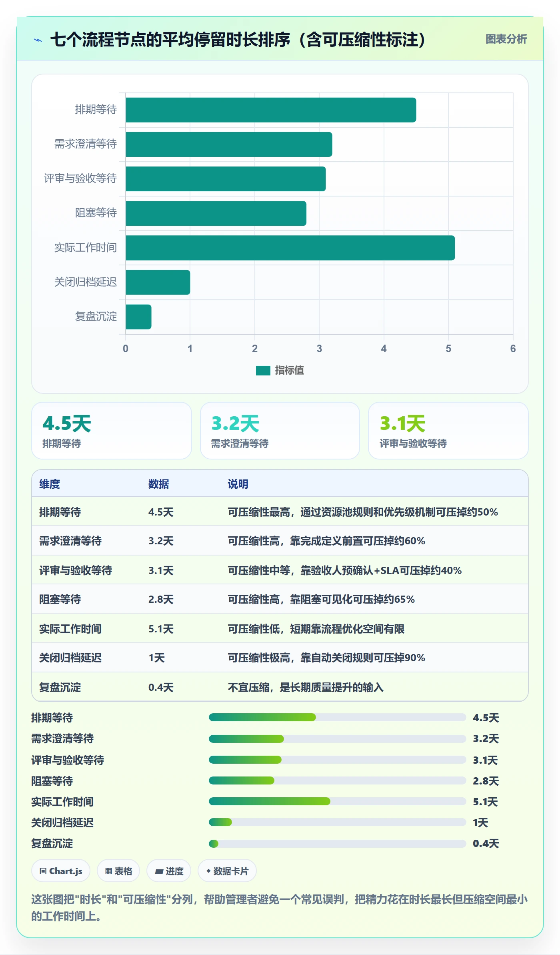Click the 评审与验收等待 chart bar
This screenshot has height=955, width=560.
pos(226,179)
